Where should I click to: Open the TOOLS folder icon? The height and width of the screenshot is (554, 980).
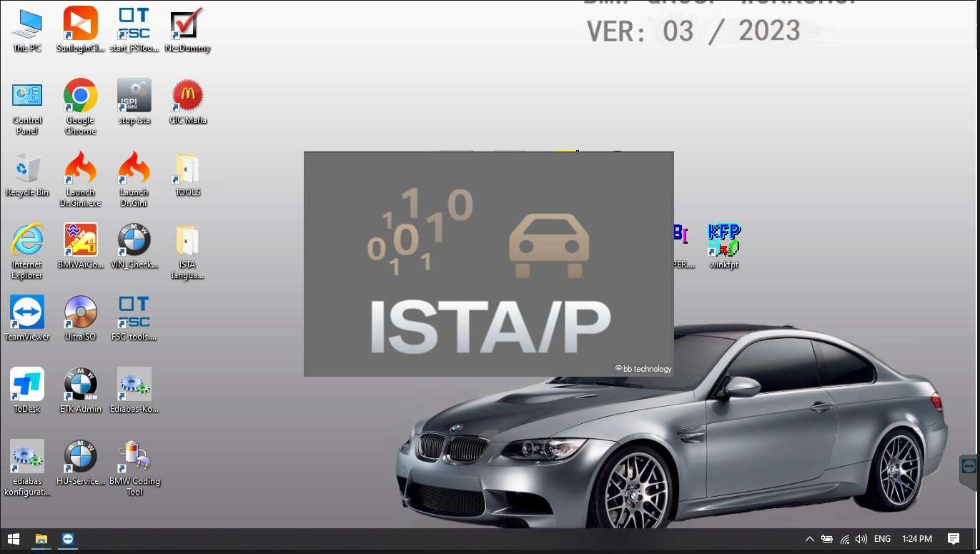[187, 174]
